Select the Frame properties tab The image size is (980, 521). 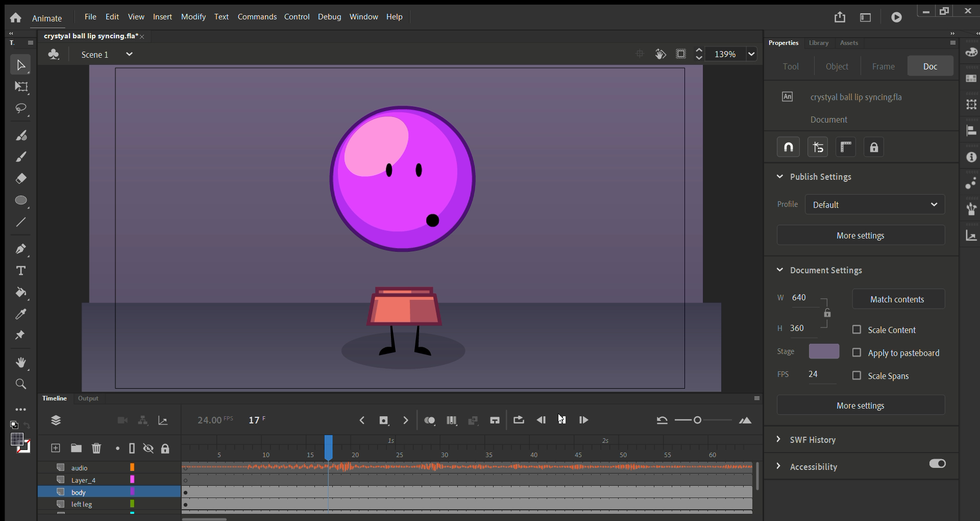click(x=884, y=66)
